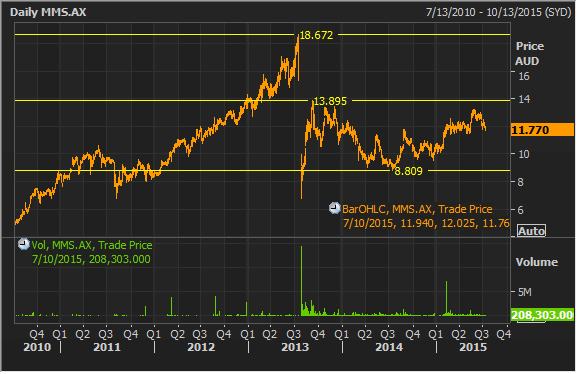578x374 pixels.
Task: Click the 14 price axis tick
Action: pos(524,99)
